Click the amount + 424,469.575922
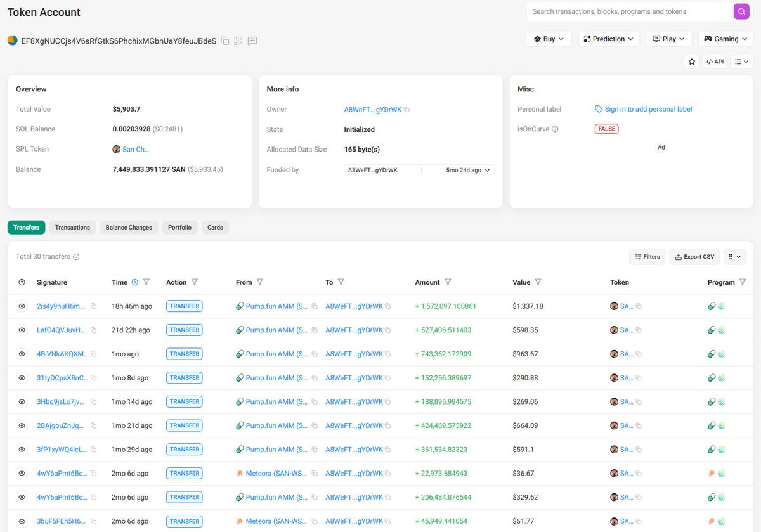 443,425
